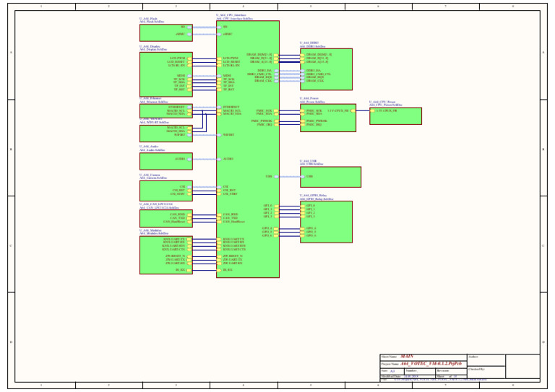Select the U_A64_USB sheet symbol block

(330, 177)
